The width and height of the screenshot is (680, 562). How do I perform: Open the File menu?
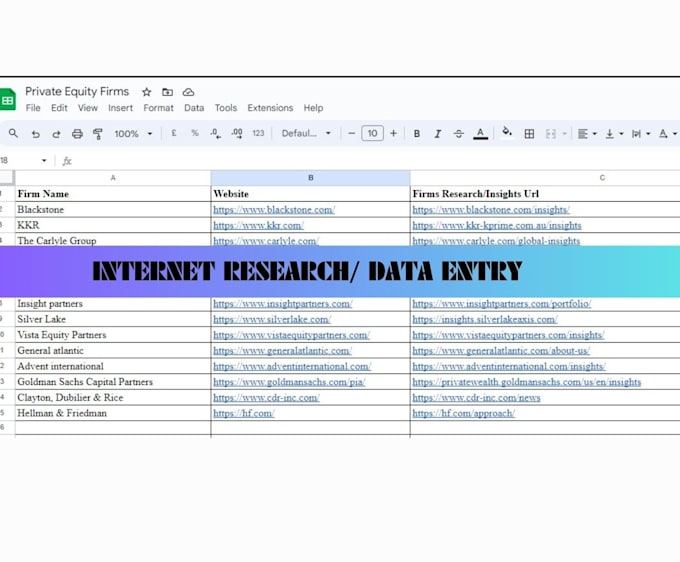(33, 108)
